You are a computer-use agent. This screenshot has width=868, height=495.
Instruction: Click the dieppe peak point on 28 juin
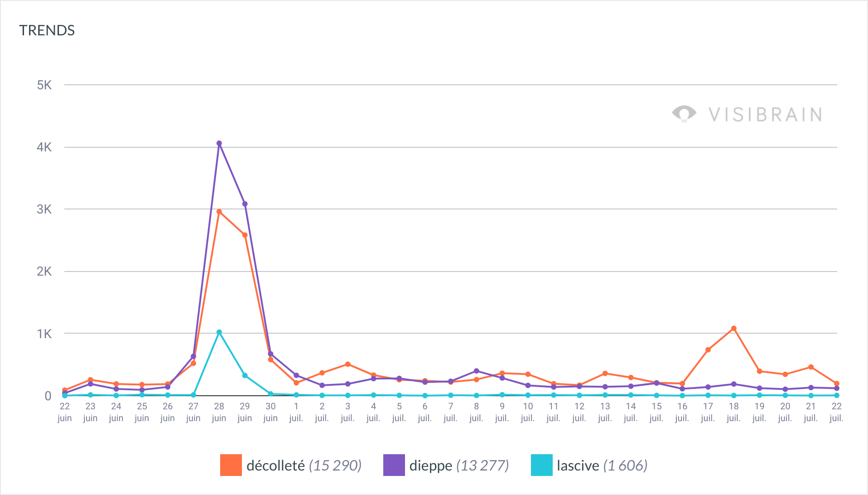(219, 143)
